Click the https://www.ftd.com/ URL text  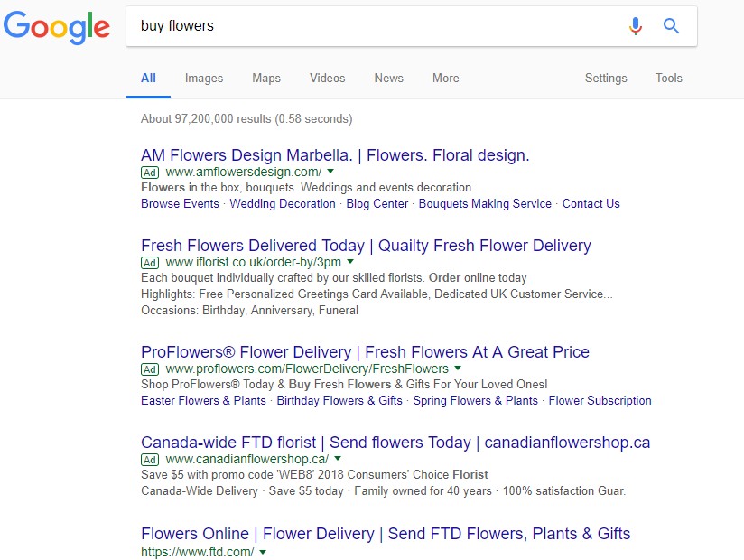click(198, 552)
